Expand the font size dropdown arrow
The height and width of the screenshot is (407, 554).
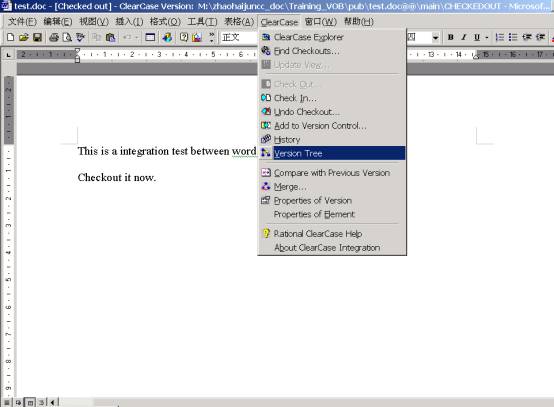click(435, 37)
